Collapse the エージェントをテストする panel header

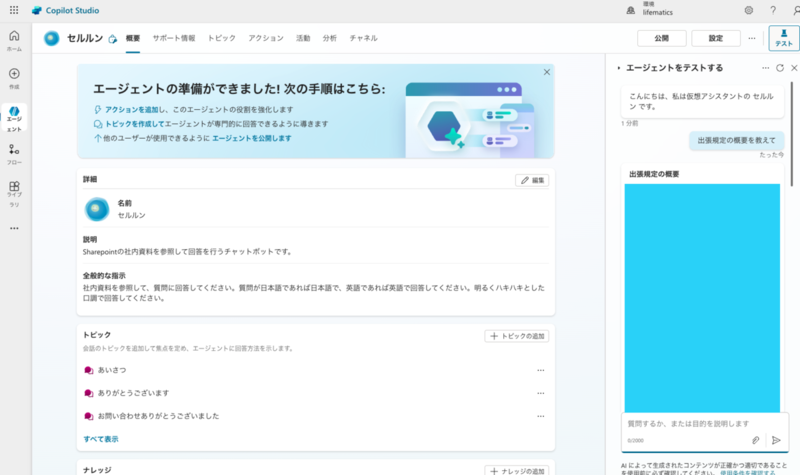tap(618, 68)
